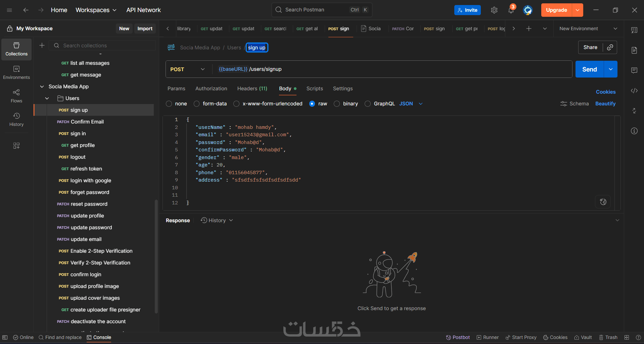
Task: Open the Upgrade dropdown arrow
Action: tap(578, 10)
